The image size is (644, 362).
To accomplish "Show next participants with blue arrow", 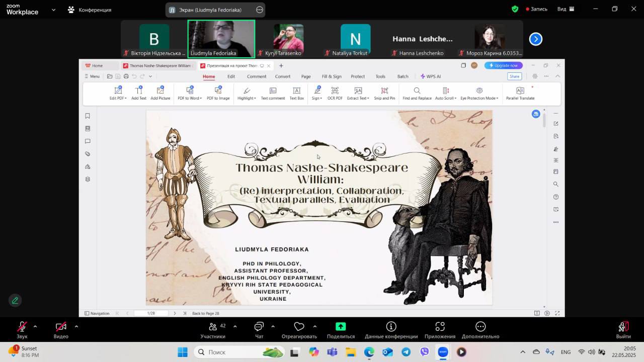I will (536, 39).
